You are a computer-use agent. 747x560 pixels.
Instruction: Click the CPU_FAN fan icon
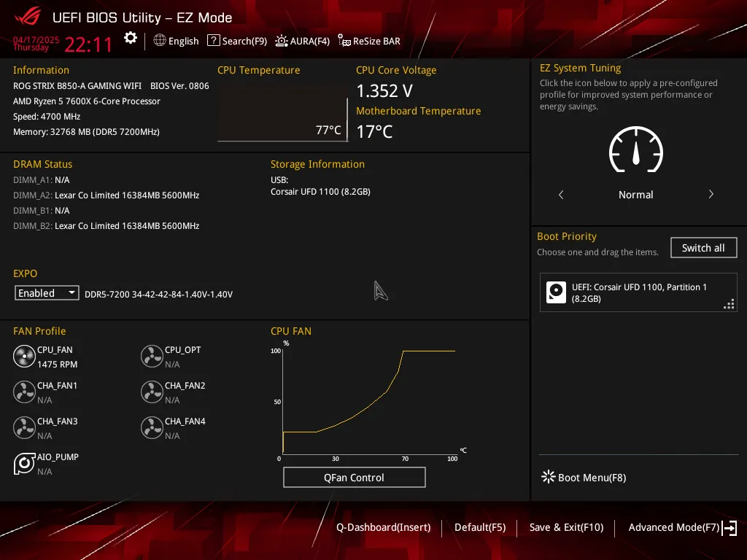tap(24, 356)
